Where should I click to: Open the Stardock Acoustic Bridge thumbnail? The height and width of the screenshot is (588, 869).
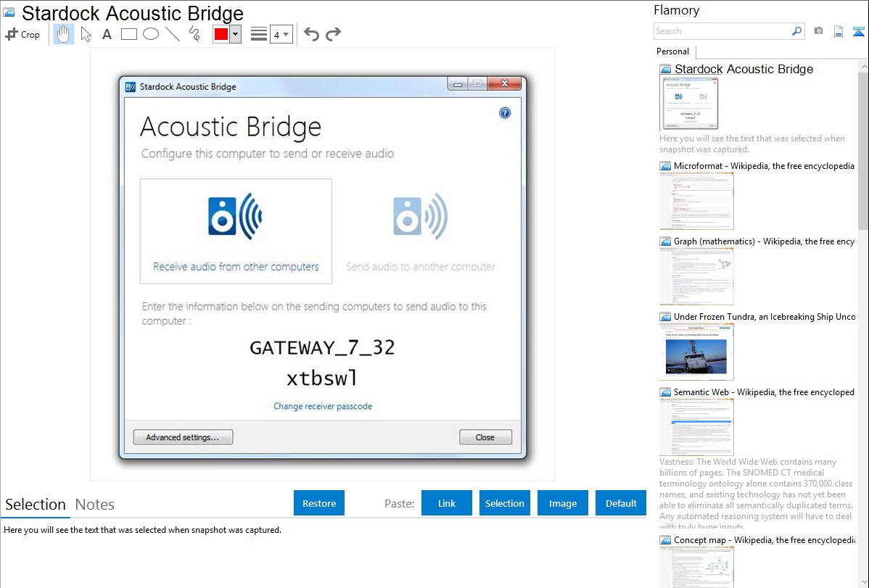click(689, 104)
